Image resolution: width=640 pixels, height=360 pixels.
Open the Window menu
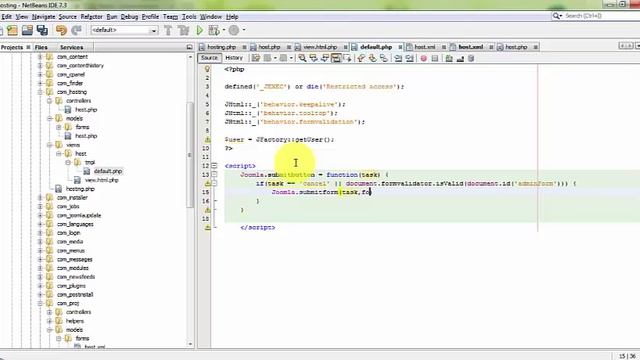[x=211, y=17]
